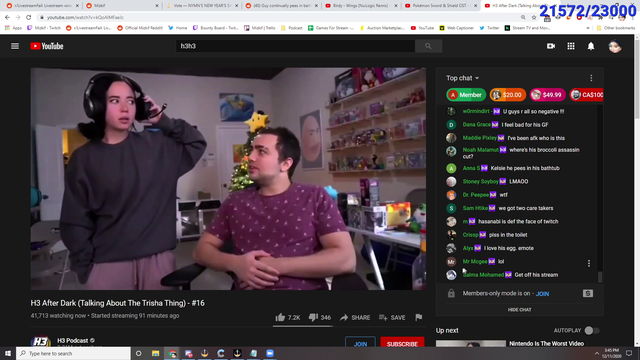Screen dimensions: 640x360
Task: Open the YouTube hamburger guide menu
Action: (15, 46)
